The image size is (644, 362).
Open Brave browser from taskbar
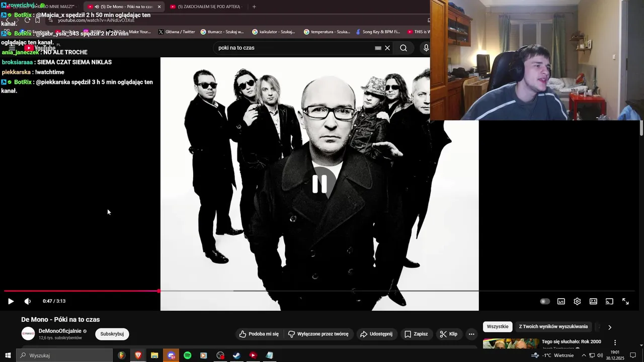click(138, 355)
